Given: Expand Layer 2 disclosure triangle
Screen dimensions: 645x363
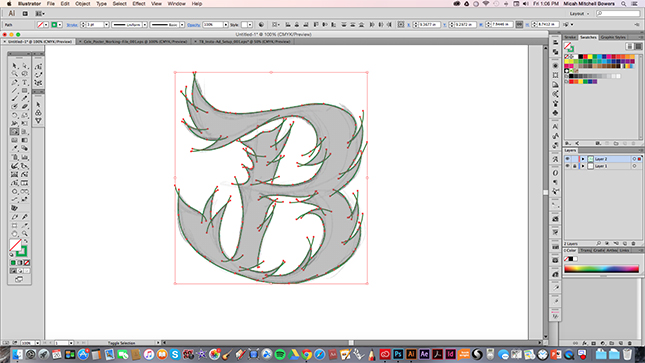Looking at the screenshot, I should click(582, 159).
